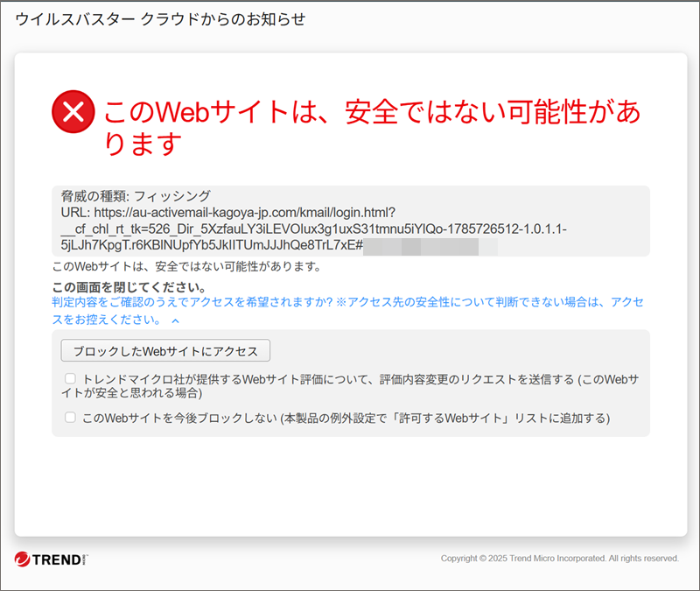
Task: Click the red warning heading このWebサイトは、安全ではない可能性があります
Action: (373, 128)
